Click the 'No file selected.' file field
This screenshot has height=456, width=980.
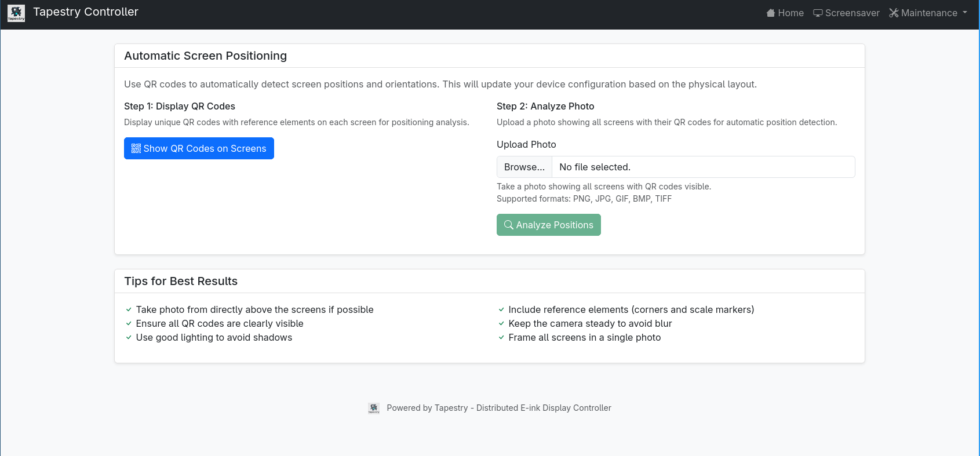(702, 167)
